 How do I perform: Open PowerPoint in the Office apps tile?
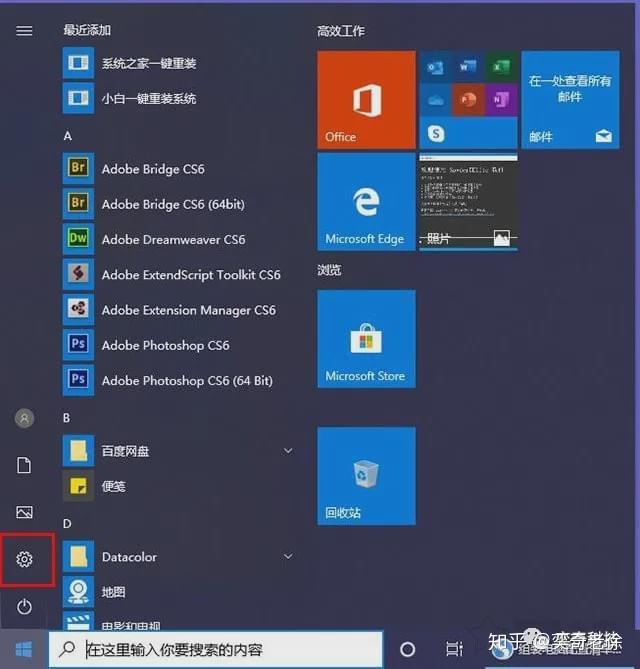point(468,100)
